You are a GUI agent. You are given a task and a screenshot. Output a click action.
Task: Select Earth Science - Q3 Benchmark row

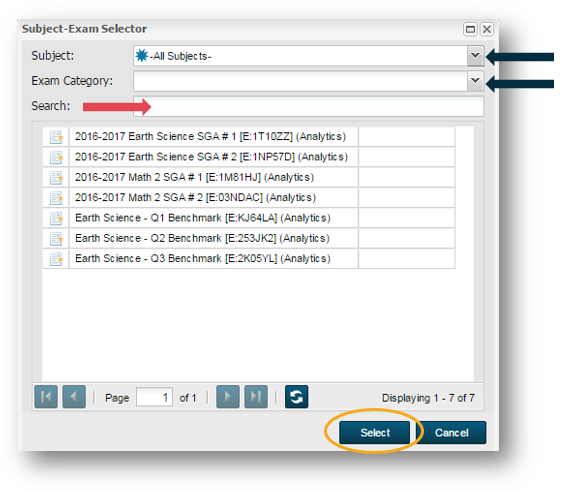point(249,258)
